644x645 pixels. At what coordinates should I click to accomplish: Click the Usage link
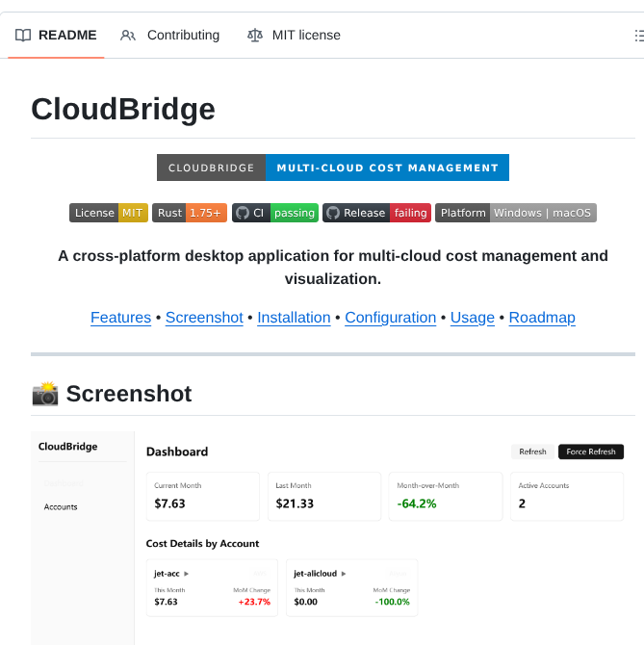click(x=473, y=318)
